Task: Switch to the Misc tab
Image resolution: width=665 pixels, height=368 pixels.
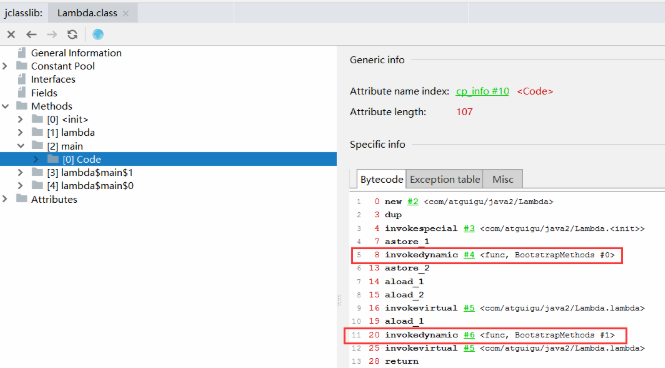Action: [x=503, y=179]
